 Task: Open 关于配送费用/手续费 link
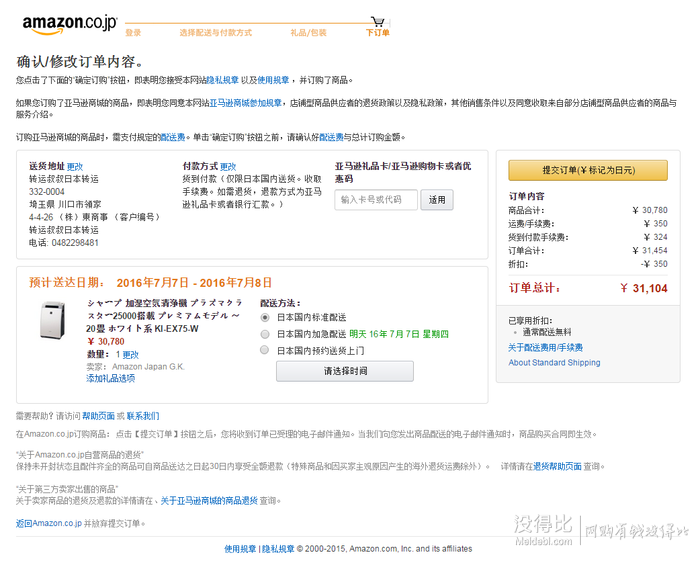(x=546, y=348)
